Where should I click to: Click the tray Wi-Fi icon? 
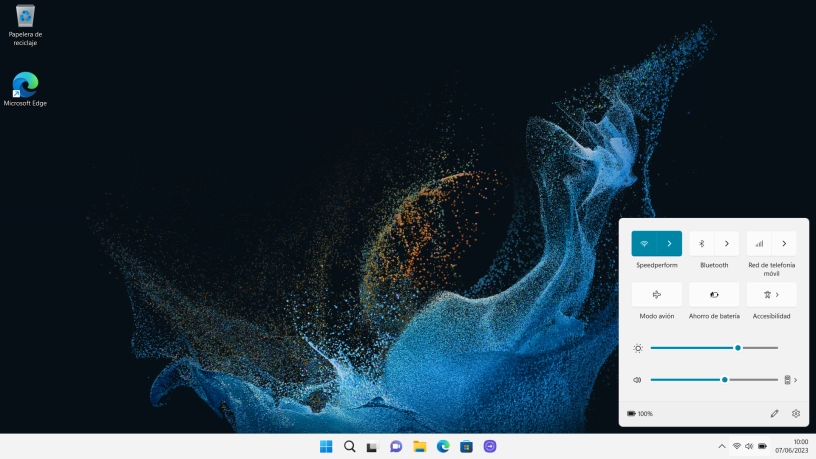click(736, 447)
